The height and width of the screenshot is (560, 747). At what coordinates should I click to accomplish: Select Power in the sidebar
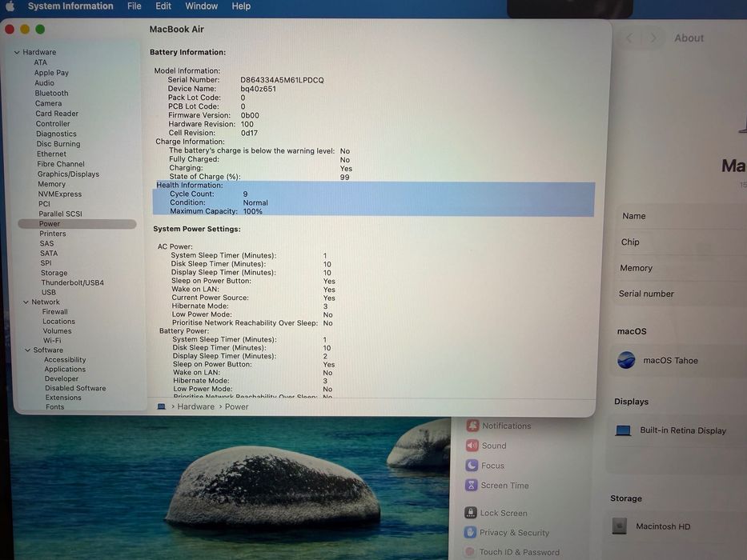pyautogui.click(x=77, y=224)
